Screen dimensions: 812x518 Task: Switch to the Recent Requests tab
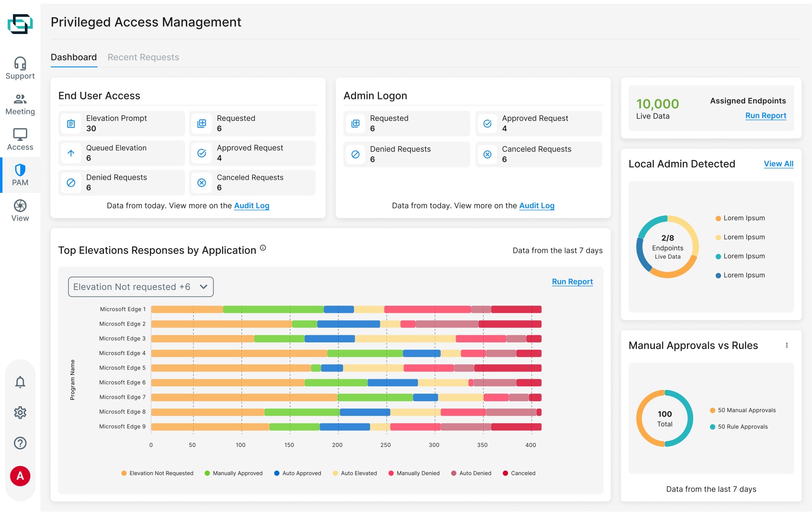(x=143, y=57)
